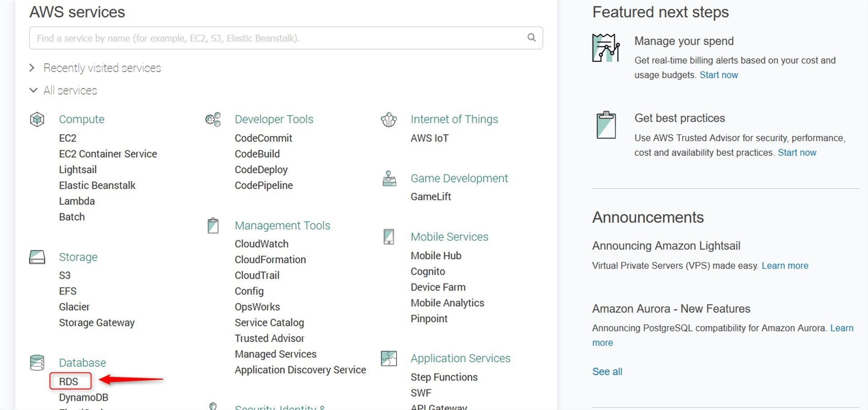Open CodePipeline
The width and height of the screenshot is (868, 410).
pos(264,186)
